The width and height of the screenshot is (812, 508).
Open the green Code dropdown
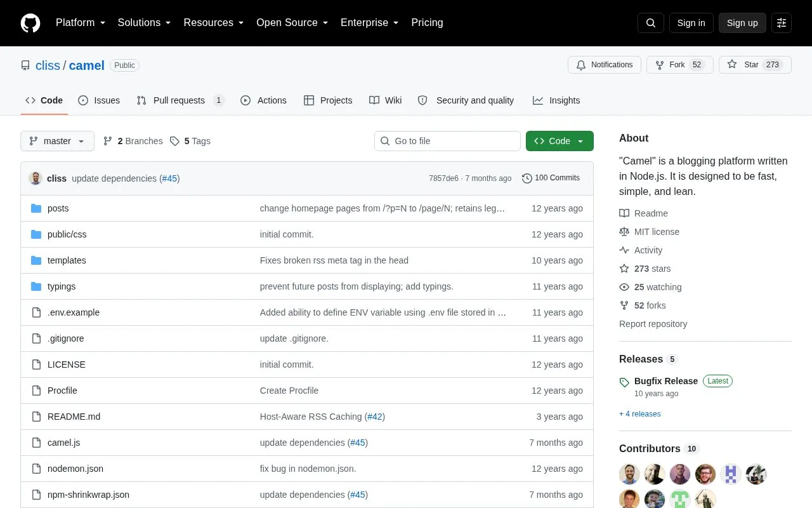[560, 141]
